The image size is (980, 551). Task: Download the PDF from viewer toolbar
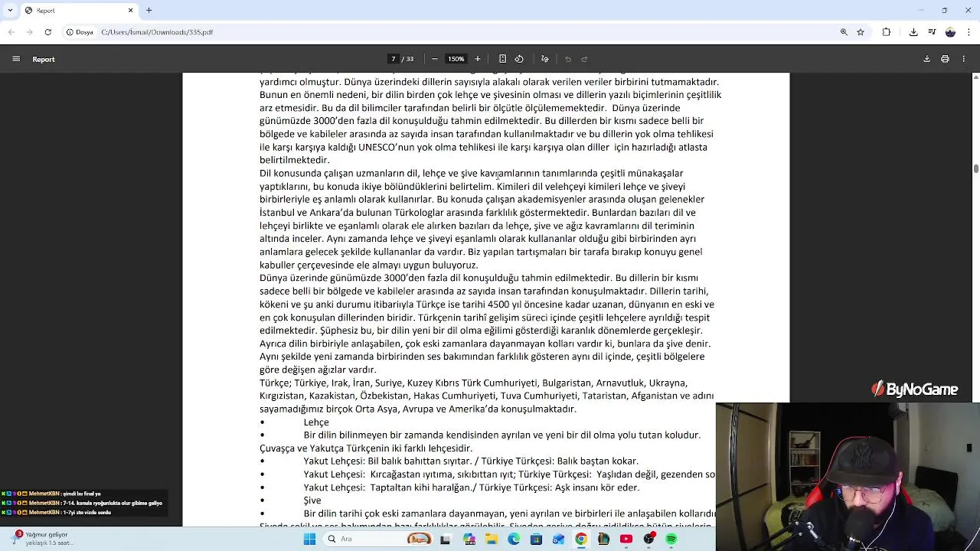pos(926,59)
